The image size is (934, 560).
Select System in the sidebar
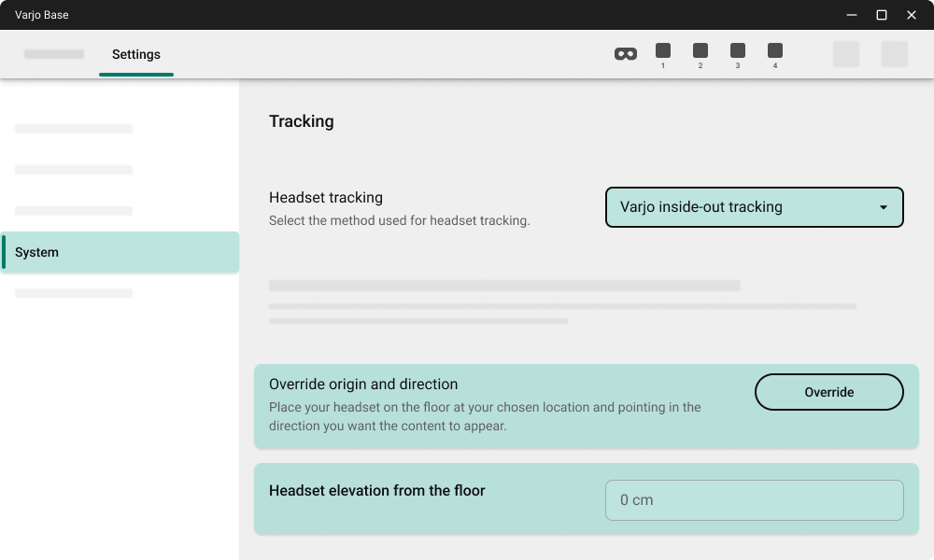120,252
